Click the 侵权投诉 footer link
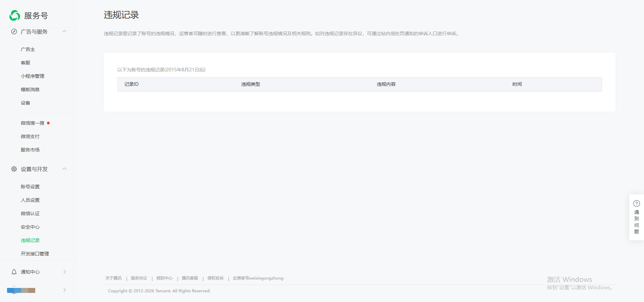This screenshot has width=644, height=302. pos(215,278)
